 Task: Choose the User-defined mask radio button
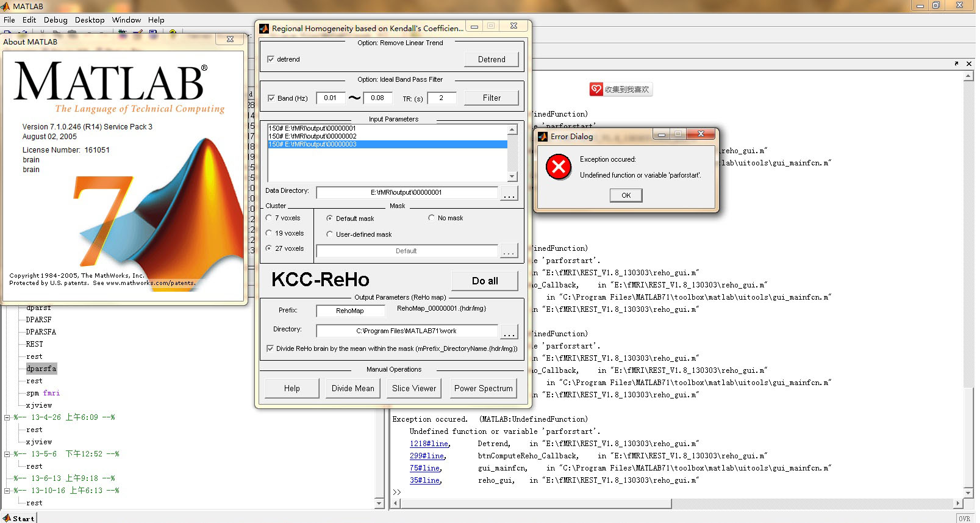330,234
